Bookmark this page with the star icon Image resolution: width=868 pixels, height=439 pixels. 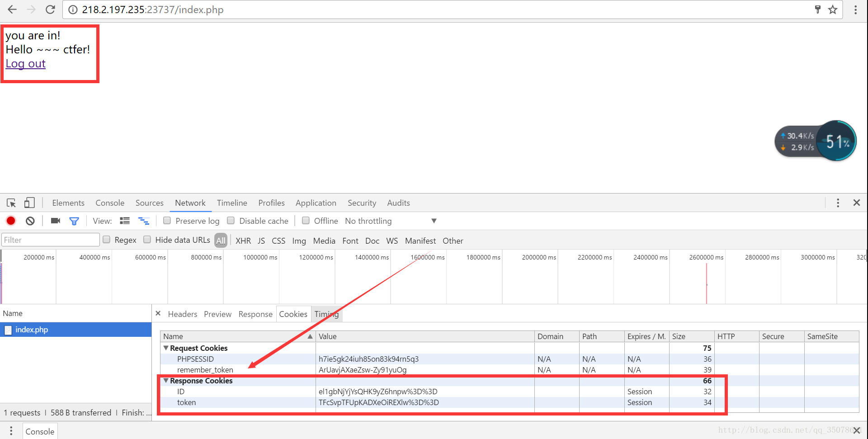click(x=832, y=9)
